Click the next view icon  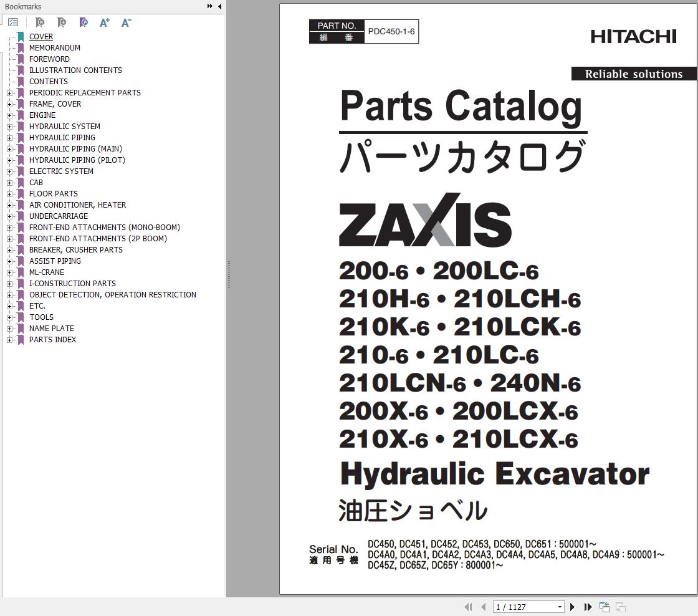click(x=621, y=607)
